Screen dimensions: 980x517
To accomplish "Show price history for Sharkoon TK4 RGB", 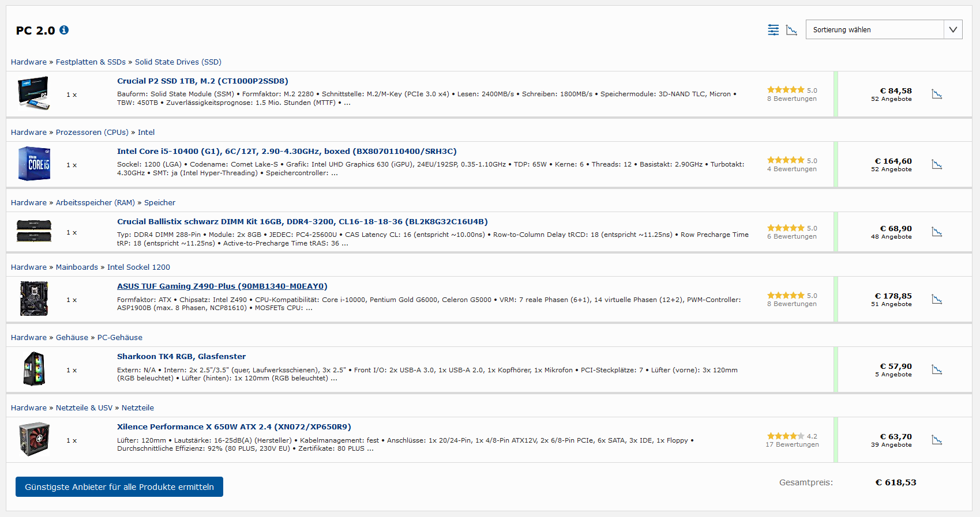I will tap(937, 369).
